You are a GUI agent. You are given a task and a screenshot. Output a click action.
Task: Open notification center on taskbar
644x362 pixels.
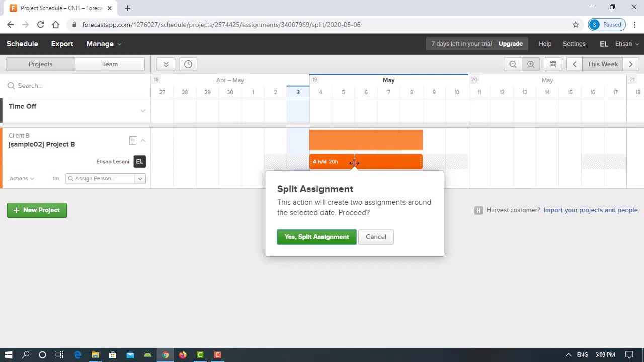tap(629, 355)
